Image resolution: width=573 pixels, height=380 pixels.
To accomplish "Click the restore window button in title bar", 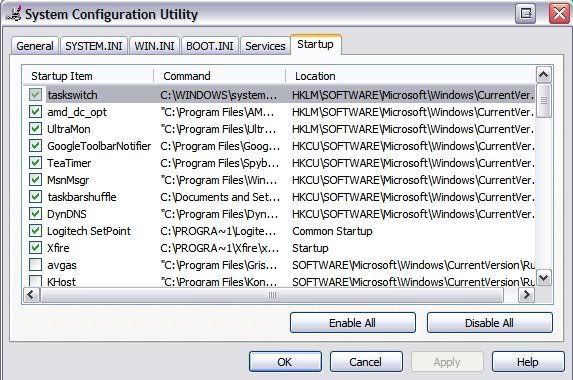I will 525,14.
